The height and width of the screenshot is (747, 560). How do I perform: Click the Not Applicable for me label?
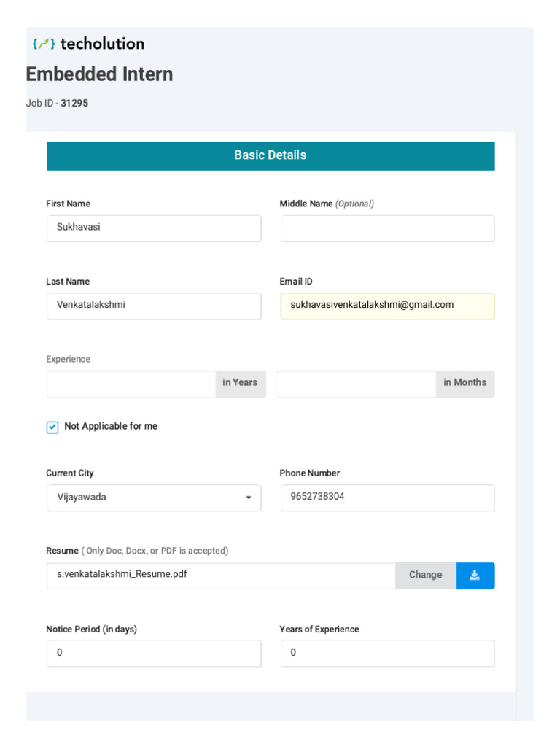pyautogui.click(x=111, y=427)
